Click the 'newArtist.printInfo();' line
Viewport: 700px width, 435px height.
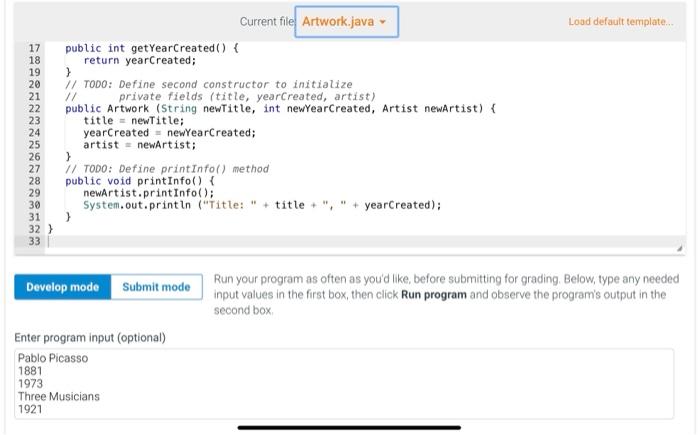coord(149,193)
